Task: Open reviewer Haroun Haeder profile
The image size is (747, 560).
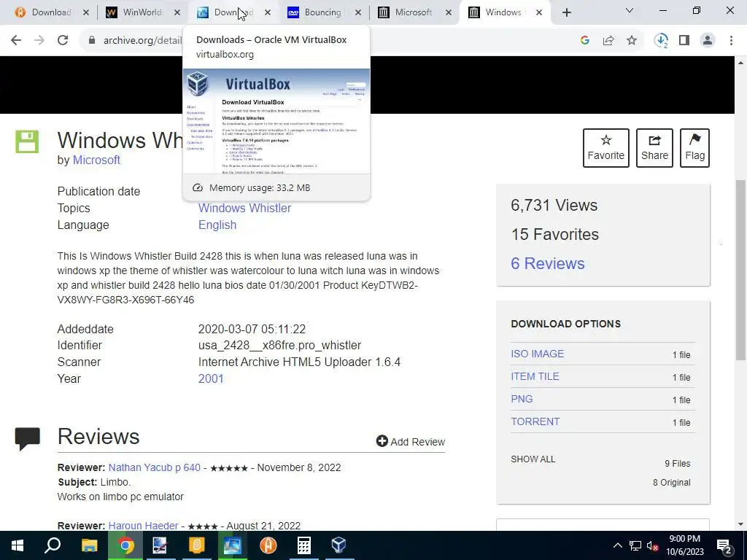Action: pyautogui.click(x=143, y=526)
